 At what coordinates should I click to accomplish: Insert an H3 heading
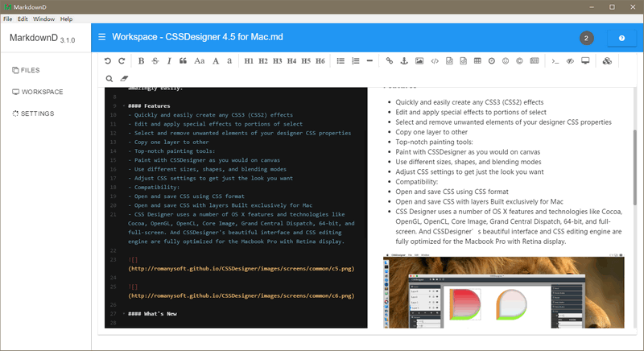pos(278,60)
